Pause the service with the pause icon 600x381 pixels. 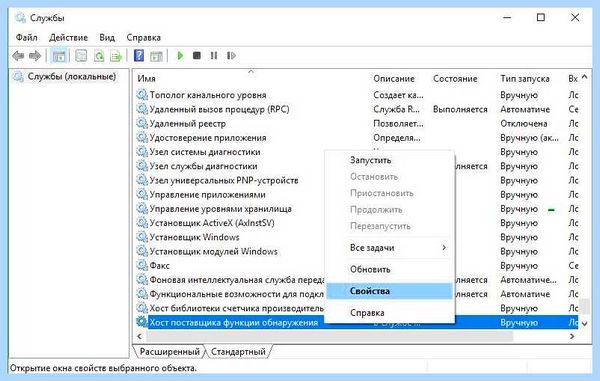[214, 56]
